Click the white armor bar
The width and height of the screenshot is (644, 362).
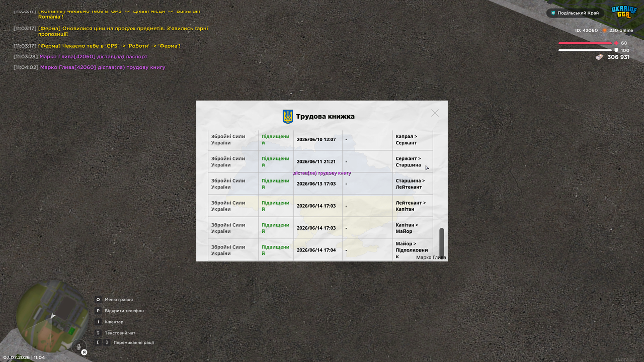tap(585, 50)
